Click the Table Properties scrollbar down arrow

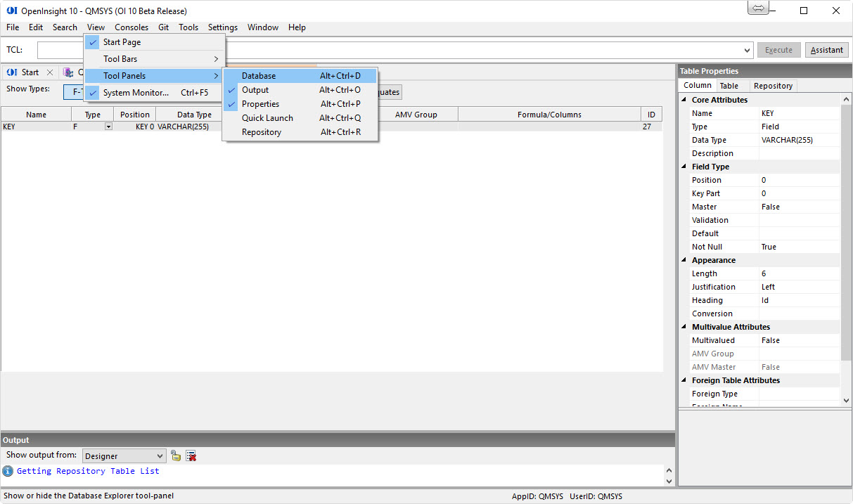(846, 400)
